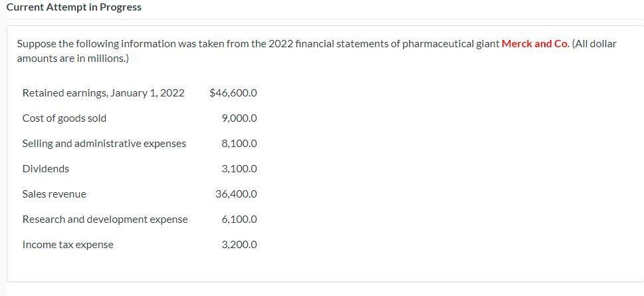Select the Dividends row label

46,169
